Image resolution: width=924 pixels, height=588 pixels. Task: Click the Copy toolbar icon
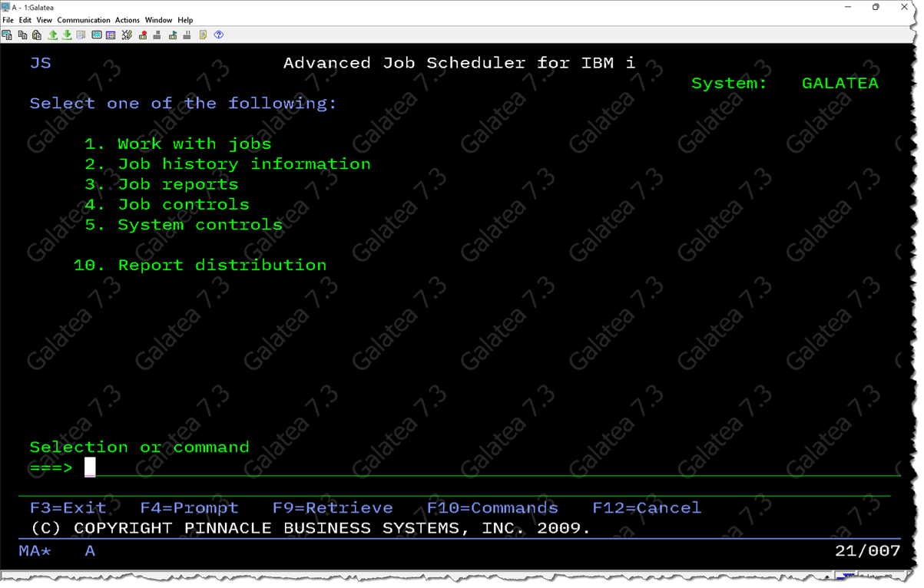click(x=22, y=35)
